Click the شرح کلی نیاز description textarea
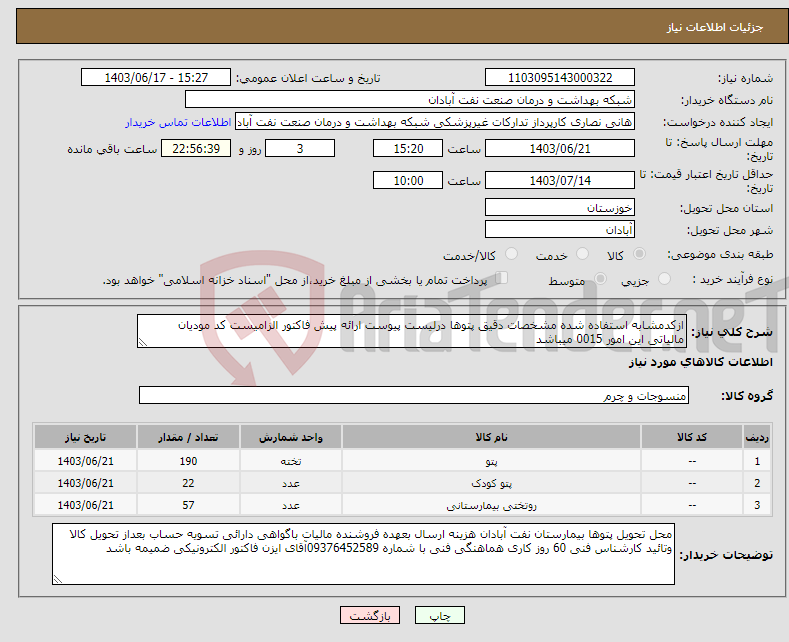The height and width of the screenshot is (642, 789). [412, 331]
